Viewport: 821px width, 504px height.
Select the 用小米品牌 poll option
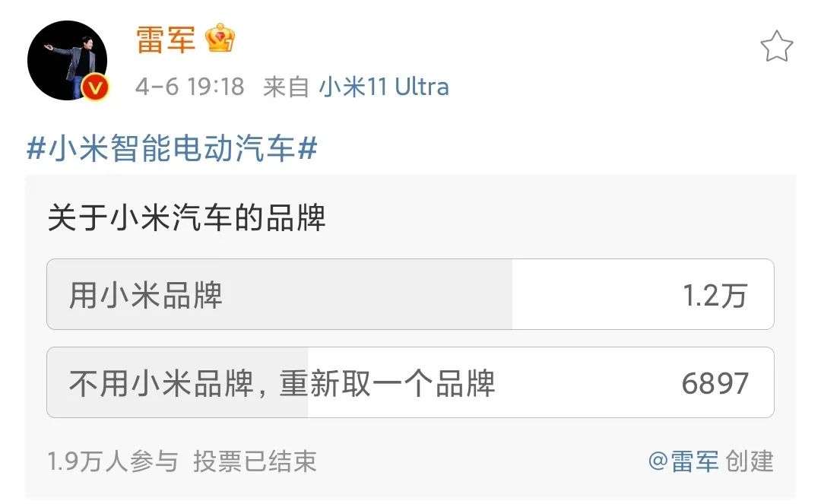click(146, 295)
